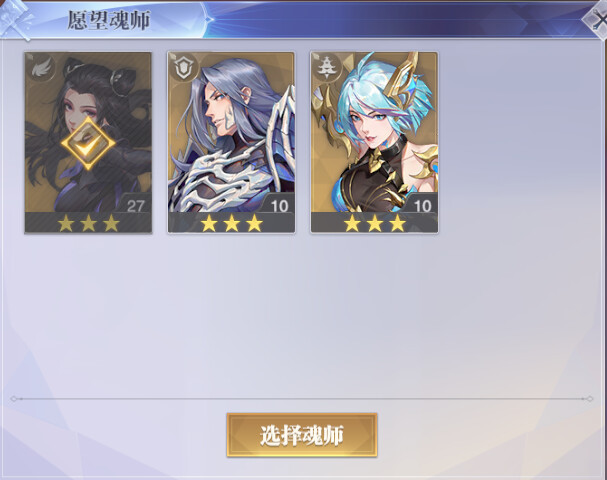Click the three-star rating under the blue-haired card
The height and width of the screenshot is (480, 607).
[x=375, y=223]
